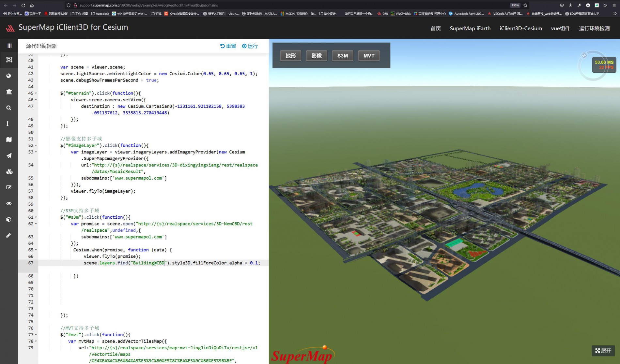Image resolution: width=620 pixels, height=364 pixels.
Task: Collapse code fold at line 61
Action: click(36, 217)
